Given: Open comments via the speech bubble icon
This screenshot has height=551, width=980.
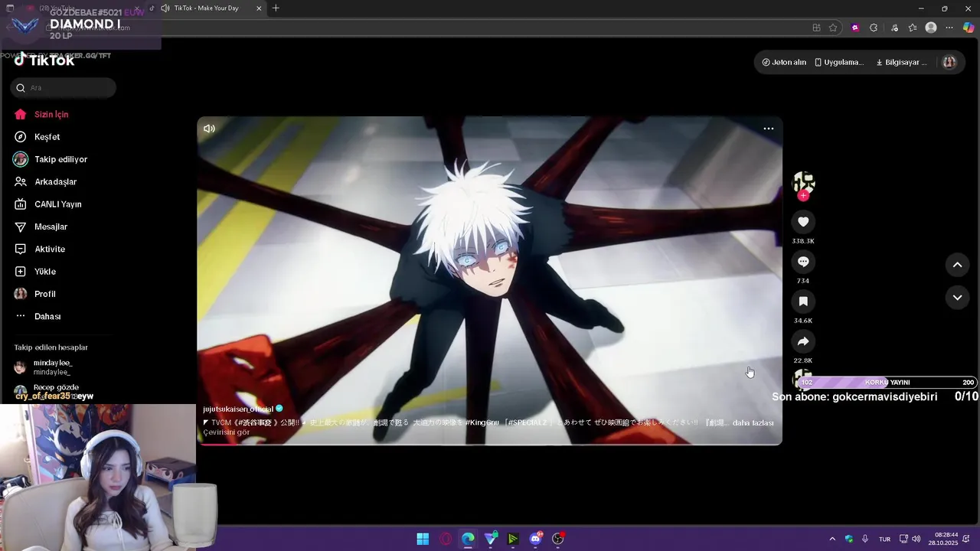Looking at the screenshot, I should pyautogui.click(x=803, y=262).
